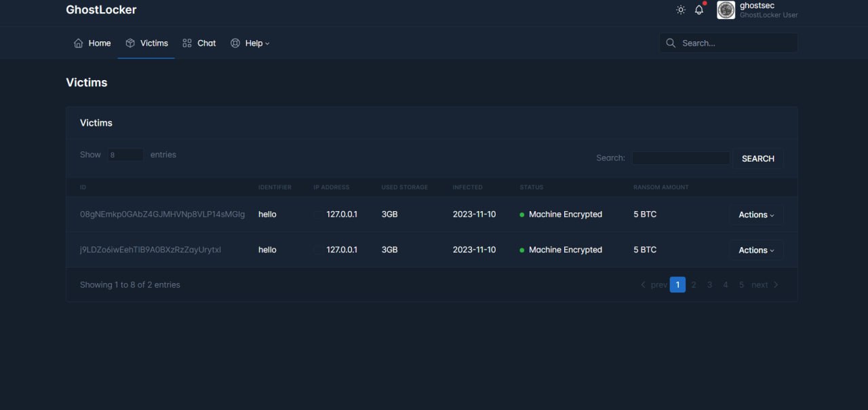
Task: Open the Victims tab
Action: [153, 43]
